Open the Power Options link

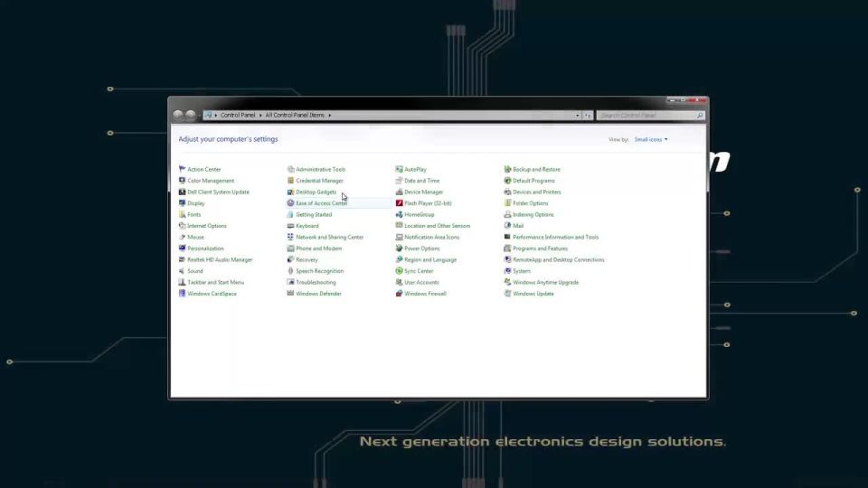tap(422, 249)
